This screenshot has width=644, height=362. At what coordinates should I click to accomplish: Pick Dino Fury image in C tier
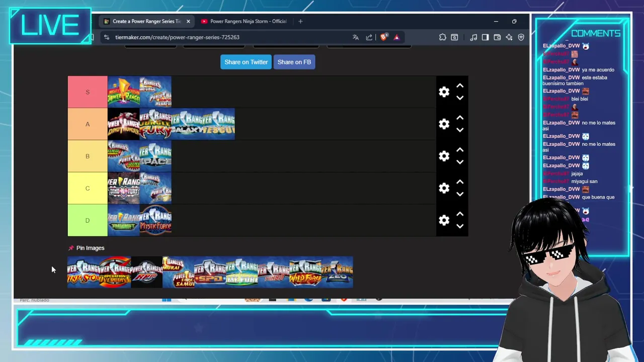tap(124, 189)
